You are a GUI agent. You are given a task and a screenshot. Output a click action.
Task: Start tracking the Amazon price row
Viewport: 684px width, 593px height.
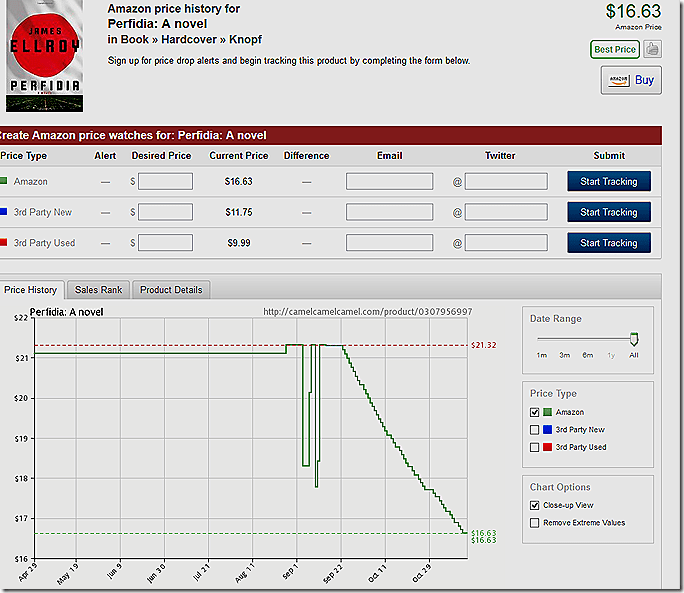pyautogui.click(x=608, y=181)
